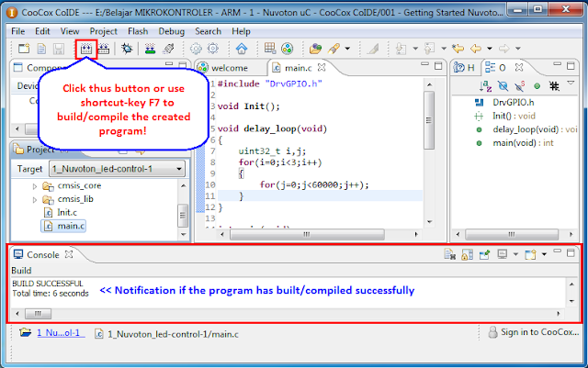Image resolution: width=588 pixels, height=368 pixels.
Task: Open the Search toolbar dropdown arrow
Action: pos(347,49)
